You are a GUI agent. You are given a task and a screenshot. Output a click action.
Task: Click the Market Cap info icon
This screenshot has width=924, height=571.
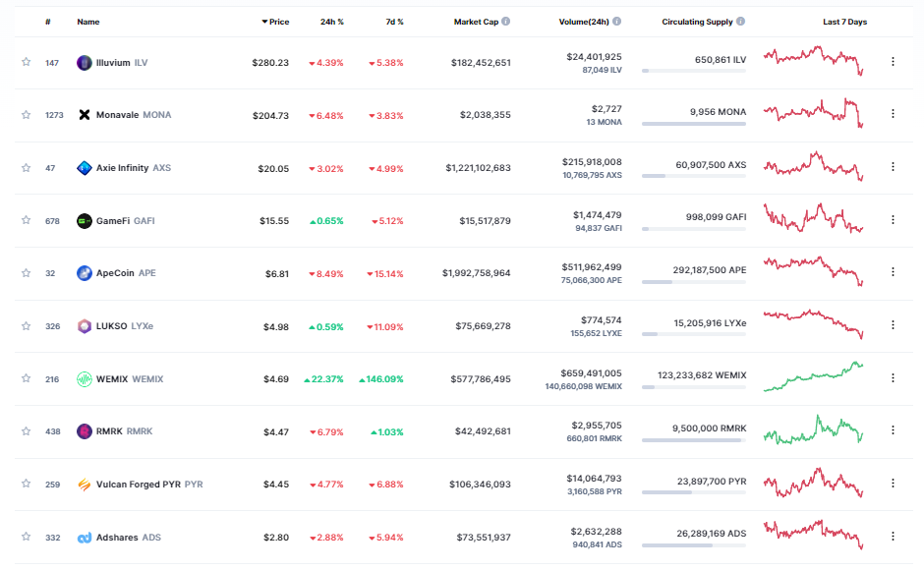(505, 22)
